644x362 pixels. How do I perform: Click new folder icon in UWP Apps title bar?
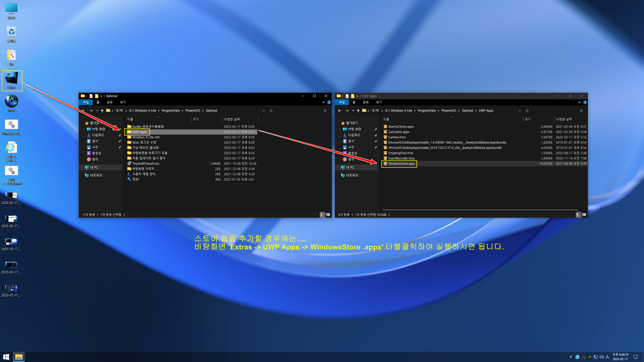pyautogui.click(x=353, y=96)
